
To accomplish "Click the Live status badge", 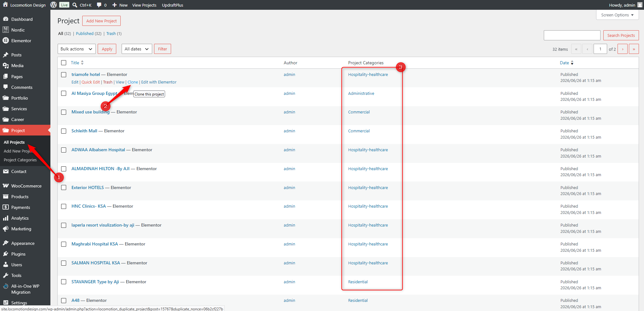I will point(64,5).
